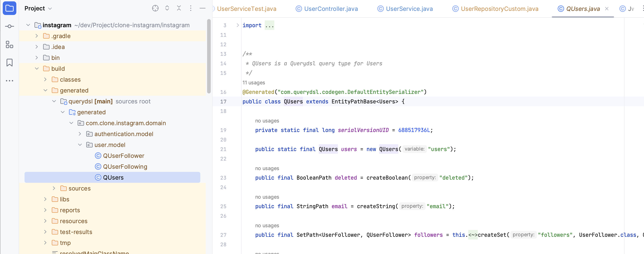Click Expand All icon in Project panel
The height and width of the screenshot is (254, 644).
167,8
